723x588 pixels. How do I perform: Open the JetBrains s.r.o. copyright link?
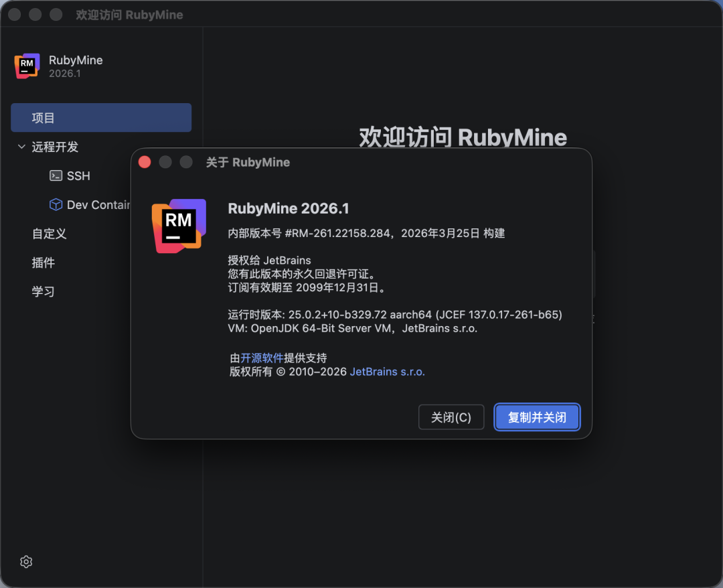pyautogui.click(x=387, y=372)
